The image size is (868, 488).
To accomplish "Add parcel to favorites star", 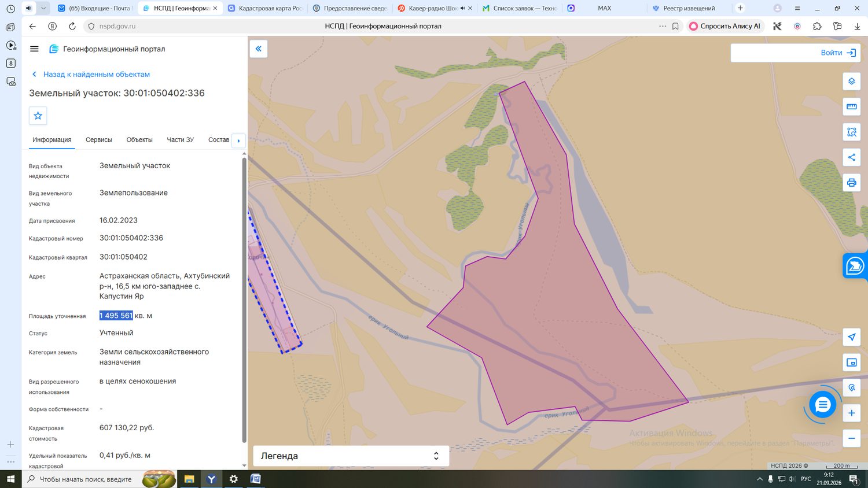I will click(x=38, y=116).
